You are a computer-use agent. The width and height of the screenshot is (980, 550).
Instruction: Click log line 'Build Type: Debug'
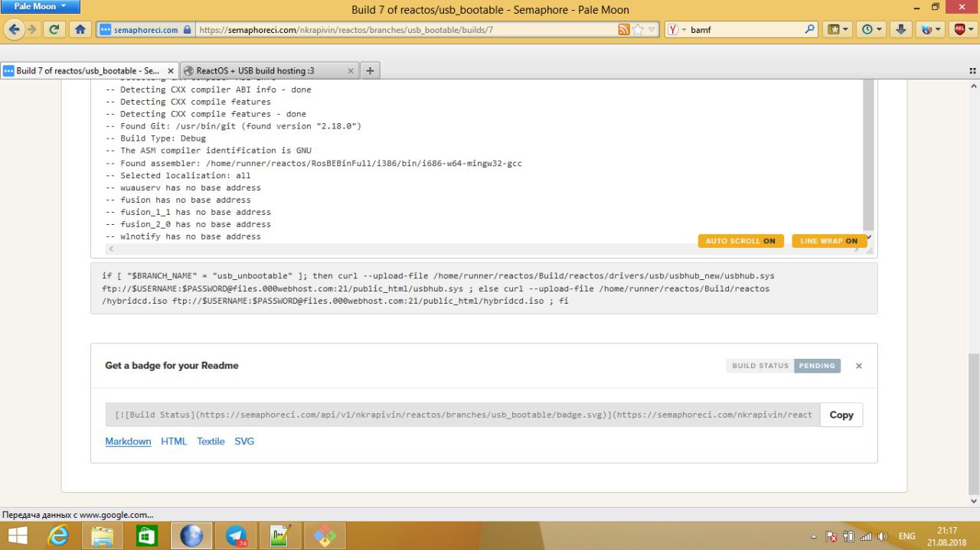(x=155, y=138)
